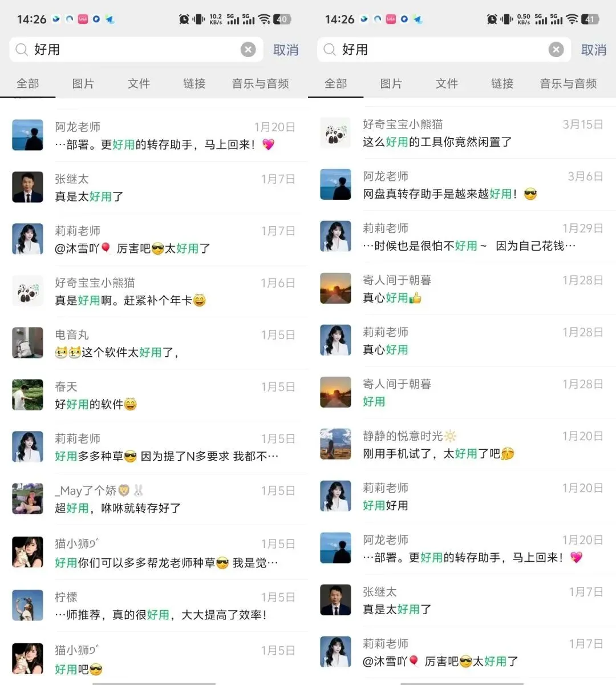
Task: Tap 取消 on the right screen
Action: 594,50
